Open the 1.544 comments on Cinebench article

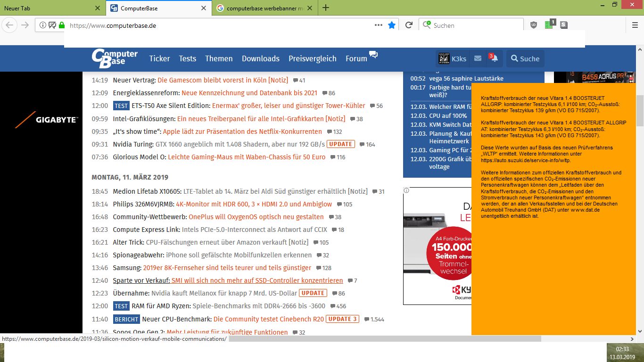374,320
